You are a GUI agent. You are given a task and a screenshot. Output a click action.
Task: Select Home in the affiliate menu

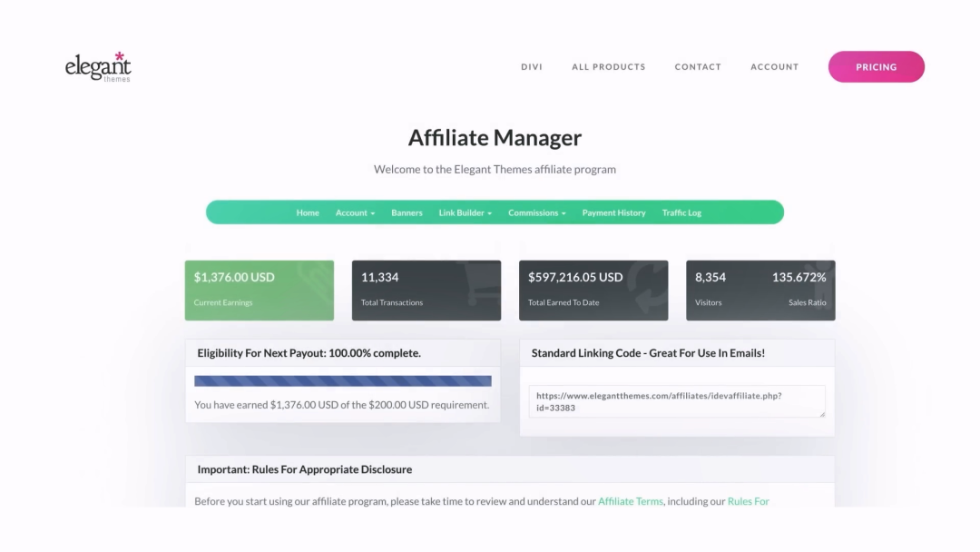pyautogui.click(x=308, y=212)
